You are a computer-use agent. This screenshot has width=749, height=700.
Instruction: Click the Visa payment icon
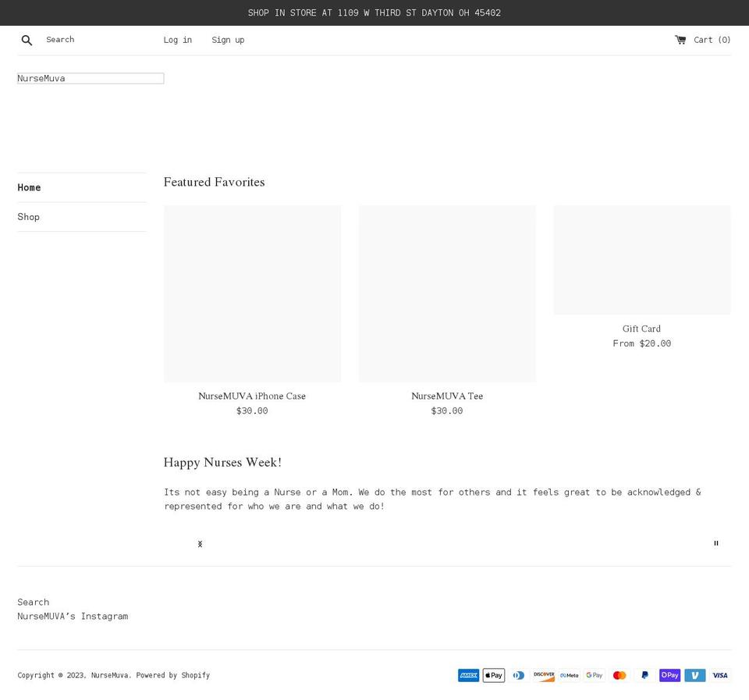719,675
